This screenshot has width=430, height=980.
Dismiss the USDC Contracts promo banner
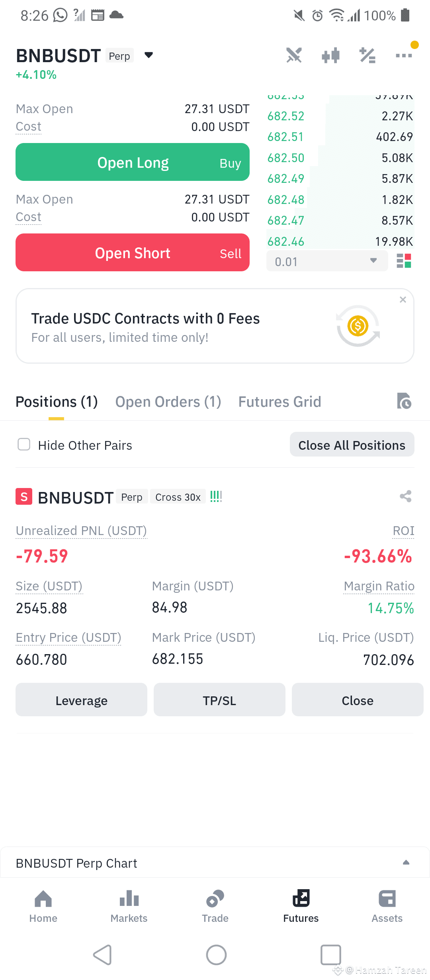tap(403, 300)
